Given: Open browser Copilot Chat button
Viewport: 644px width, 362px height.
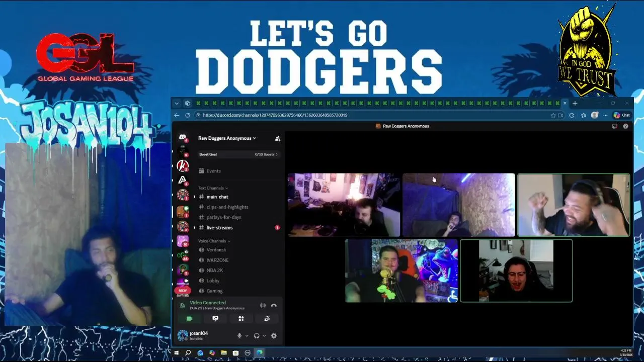Looking at the screenshot, I should click(x=622, y=115).
